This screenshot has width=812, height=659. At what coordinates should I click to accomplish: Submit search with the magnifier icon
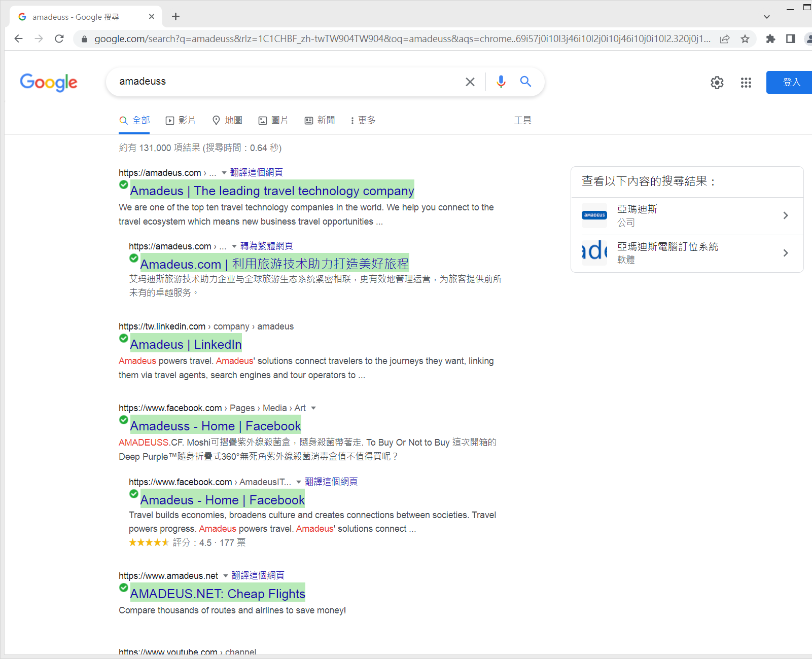[x=526, y=82]
